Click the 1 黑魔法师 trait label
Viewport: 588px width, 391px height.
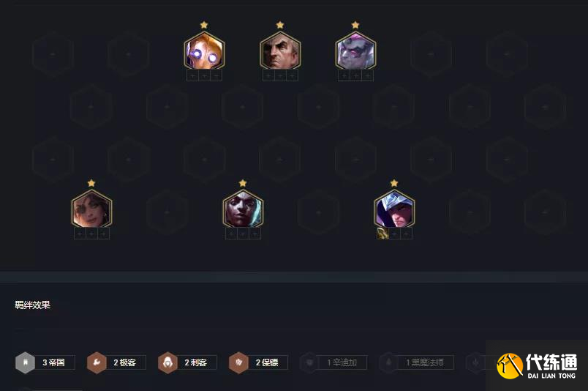point(425,362)
